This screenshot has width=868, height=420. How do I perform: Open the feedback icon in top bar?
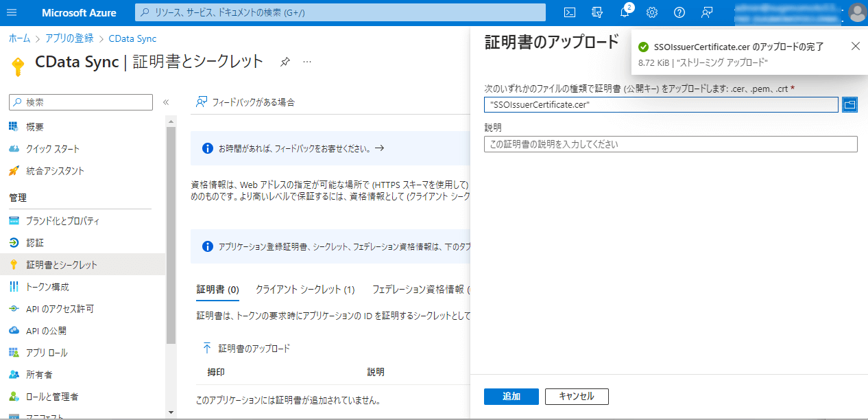707,12
